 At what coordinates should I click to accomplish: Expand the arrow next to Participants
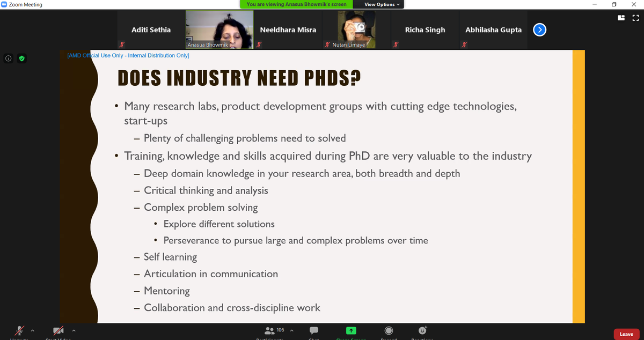point(292,330)
